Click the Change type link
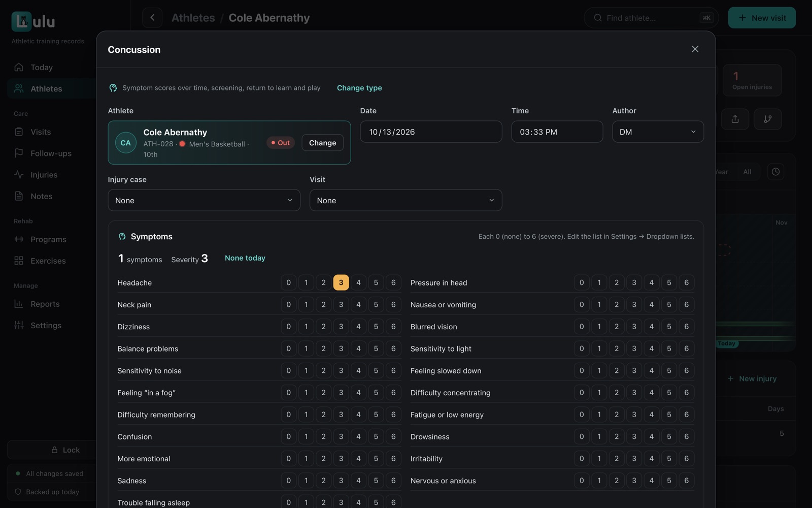Viewport: 812px width, 508px height. click(x=359, y=88)
